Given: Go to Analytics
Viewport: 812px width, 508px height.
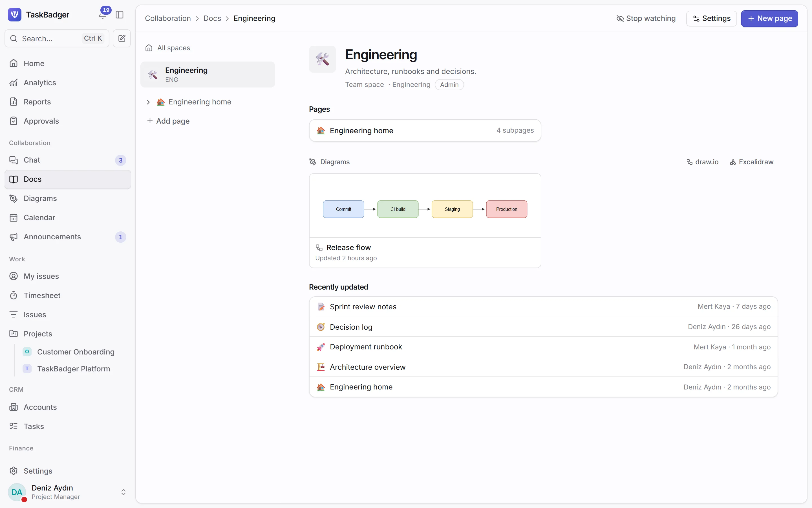Looking at the screenshot, I should (x=67, y=82).
